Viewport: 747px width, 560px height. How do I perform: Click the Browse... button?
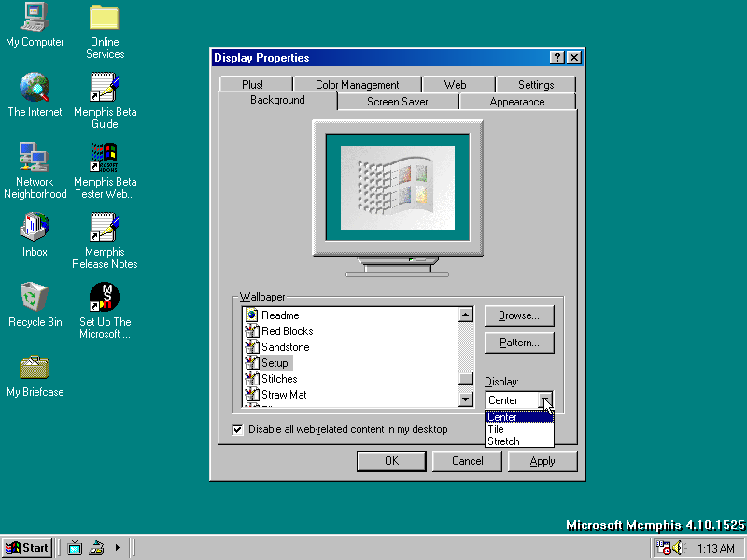519,315
